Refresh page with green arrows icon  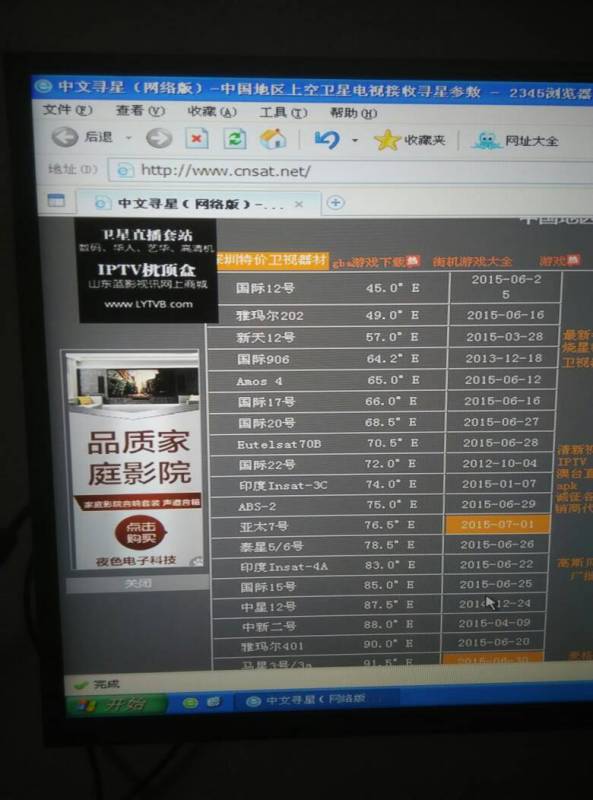pos(235,139)
